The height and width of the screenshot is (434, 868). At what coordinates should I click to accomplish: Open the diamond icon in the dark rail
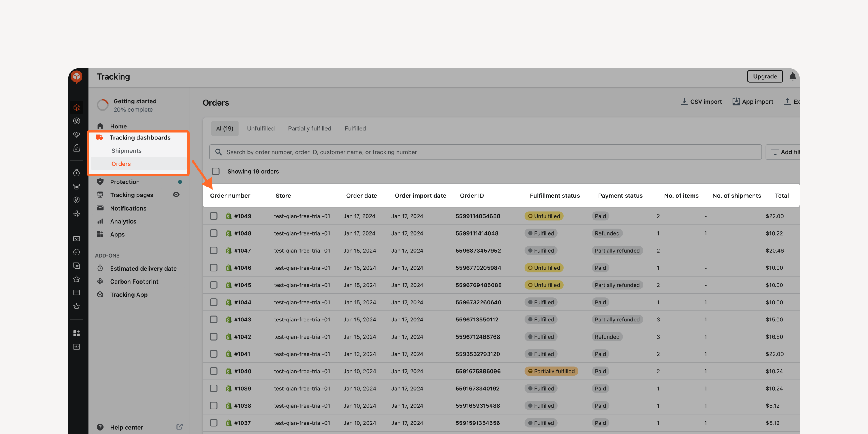(x=77, y=135)
